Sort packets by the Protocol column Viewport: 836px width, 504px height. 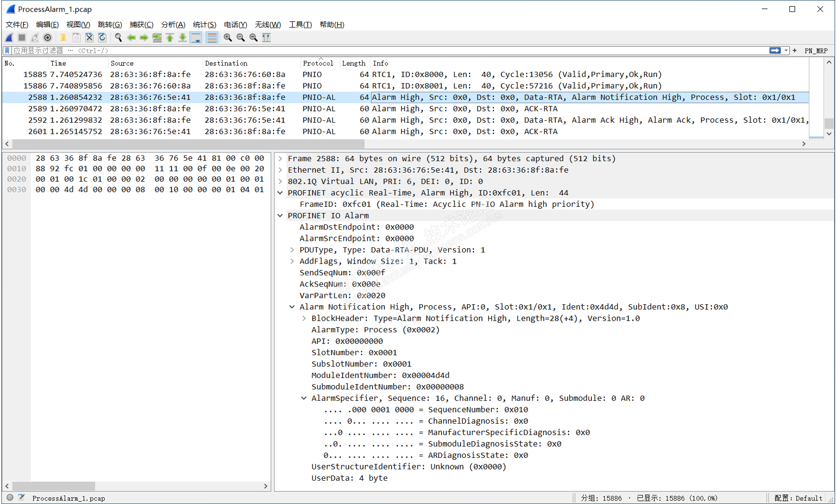[x=320, y=63]
